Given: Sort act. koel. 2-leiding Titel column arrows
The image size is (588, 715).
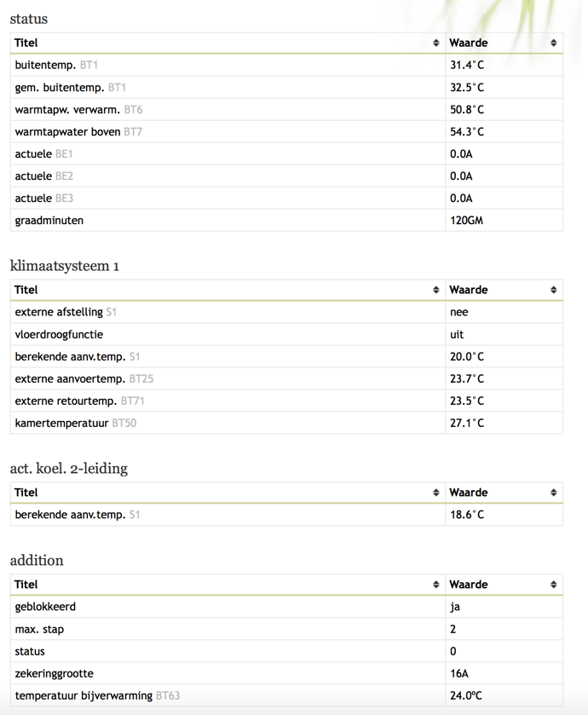Looking at the screenshot, I should click(x=436, y=493).
